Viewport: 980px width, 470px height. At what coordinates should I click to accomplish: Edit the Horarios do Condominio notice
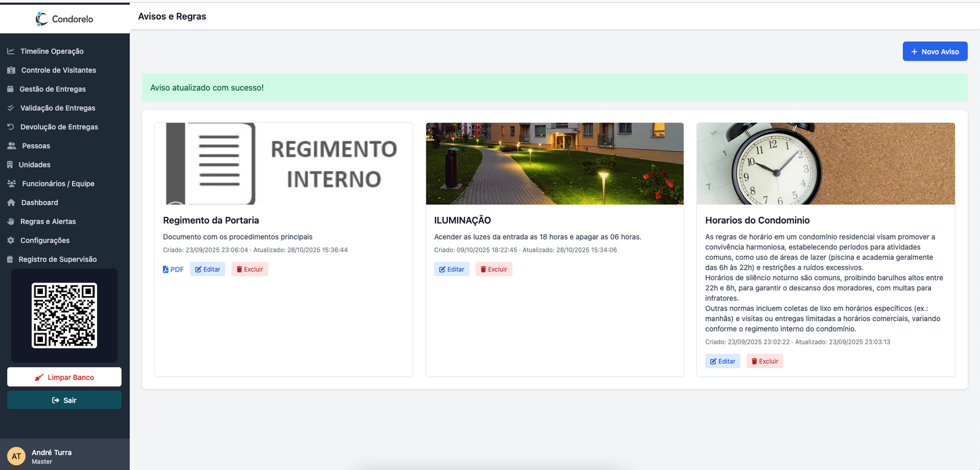click(723, 362)
